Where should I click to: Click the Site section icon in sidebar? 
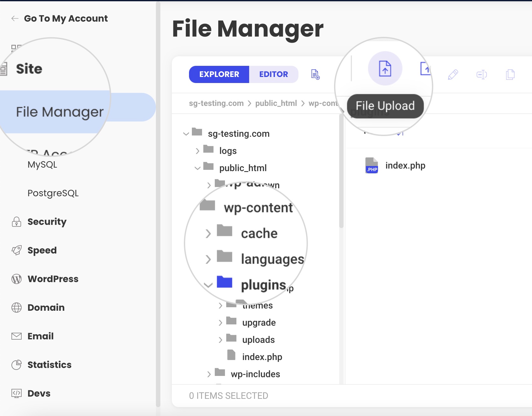click(3, 69)
